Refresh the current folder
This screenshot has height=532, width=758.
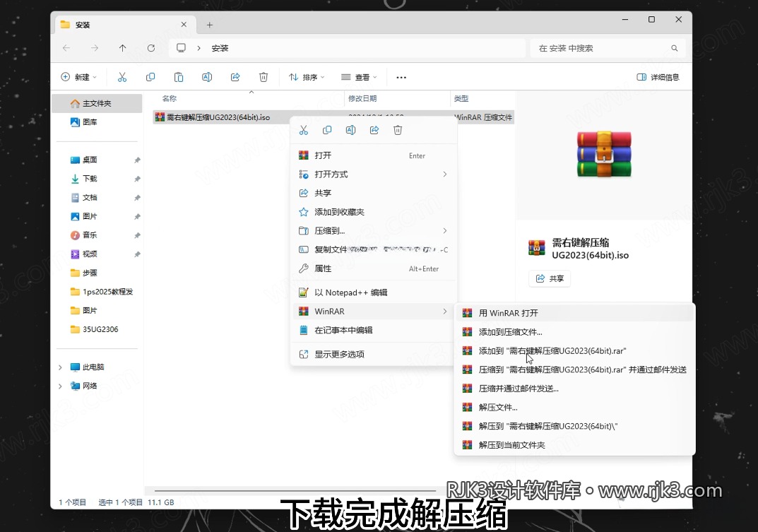pyautogui.click(x=151, y=48)
